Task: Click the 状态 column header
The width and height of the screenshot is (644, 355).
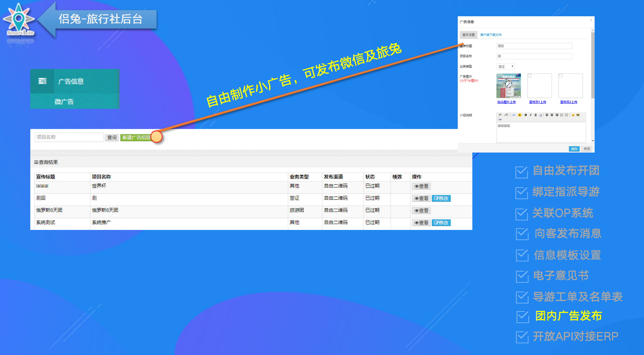Action: pyautogui.click(x=370, y=177)
